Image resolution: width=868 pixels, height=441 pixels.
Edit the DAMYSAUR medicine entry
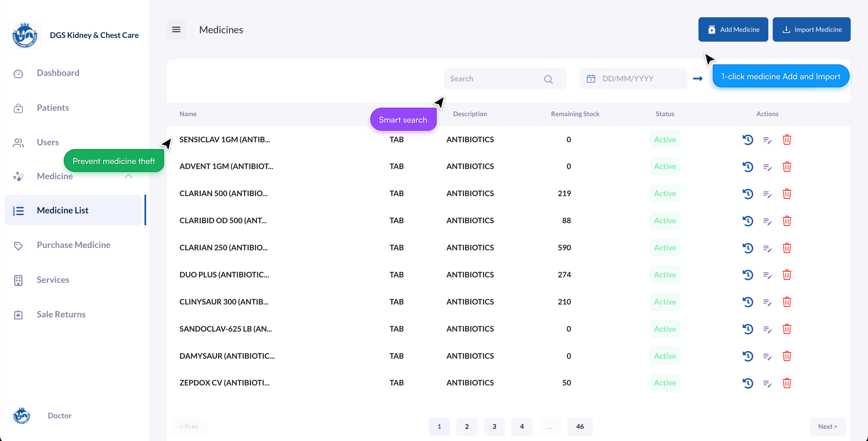click(767, 356)
